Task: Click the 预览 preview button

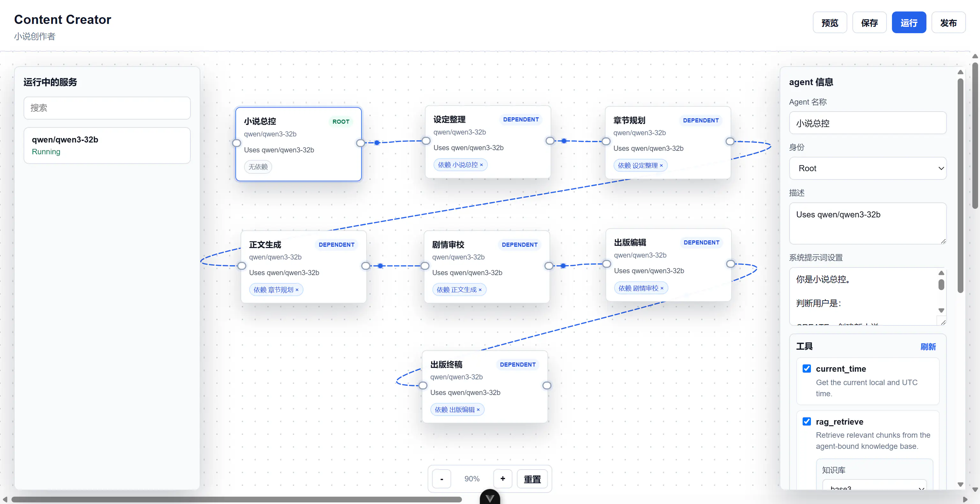Action: pyautogui.click(x=829, y=23)
